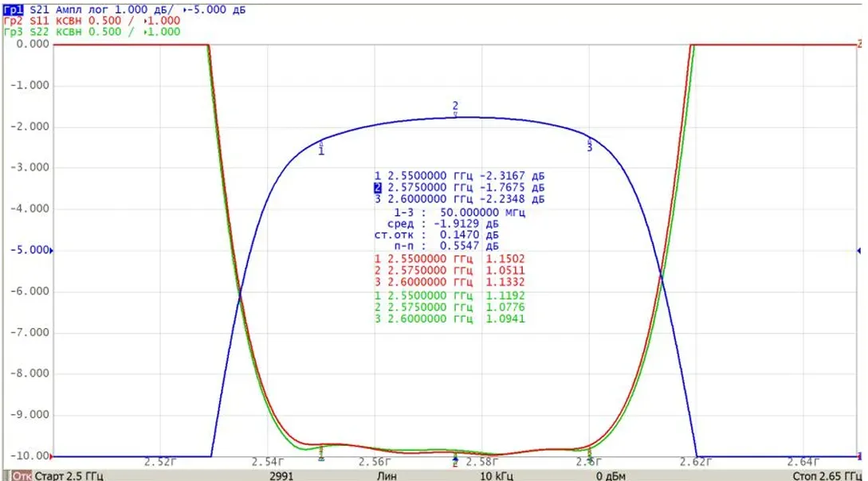Select the green Гр3 S22 КСВН trace line
Image resolution: width=868 pixels, height=481 pixels.
click(92, 32)
